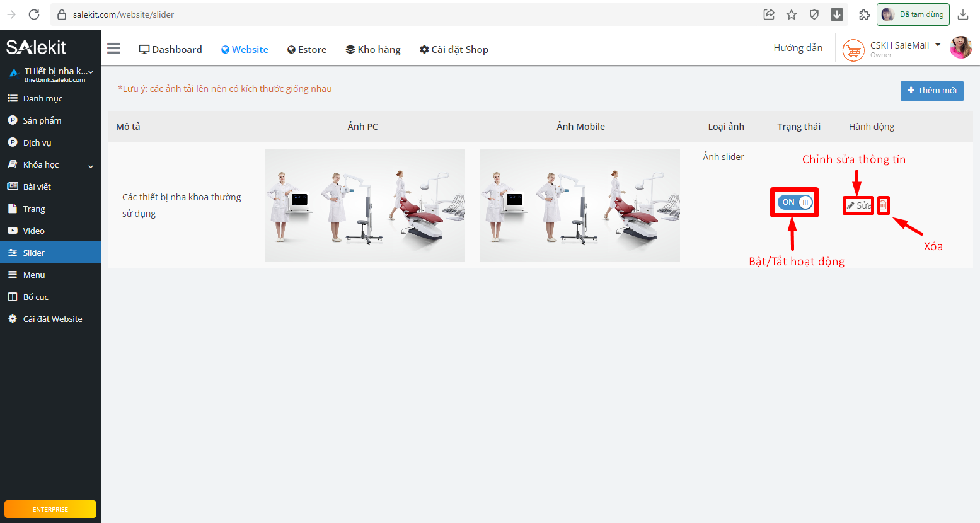Open the Dashboard tab
The width and height of the screenshot is (980, 523).
click(x=171, y=49)
